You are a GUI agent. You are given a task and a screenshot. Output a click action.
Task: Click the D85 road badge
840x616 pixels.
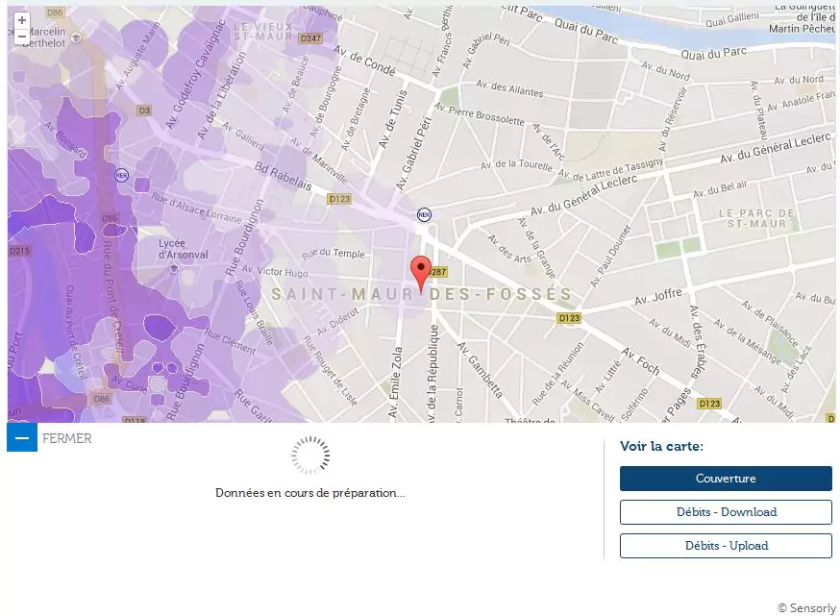111,218
